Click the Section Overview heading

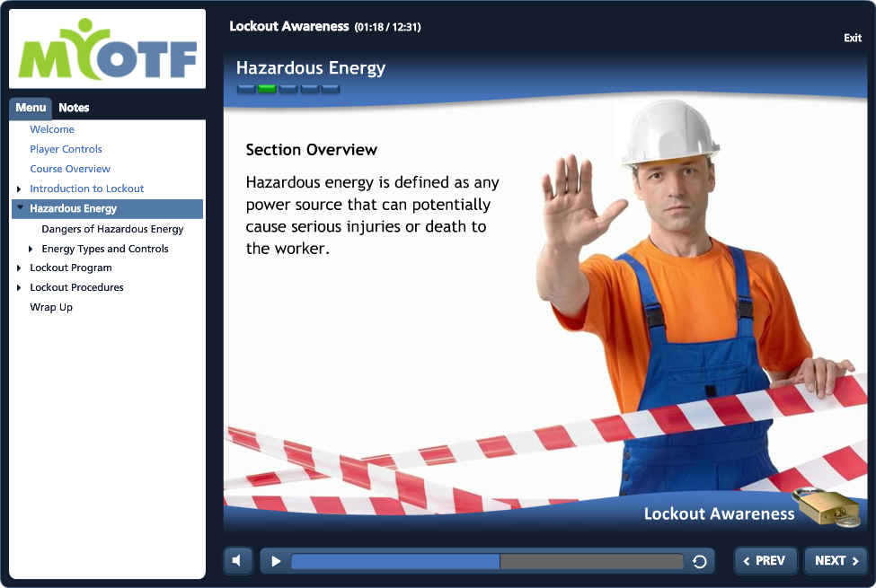point(311,150)
